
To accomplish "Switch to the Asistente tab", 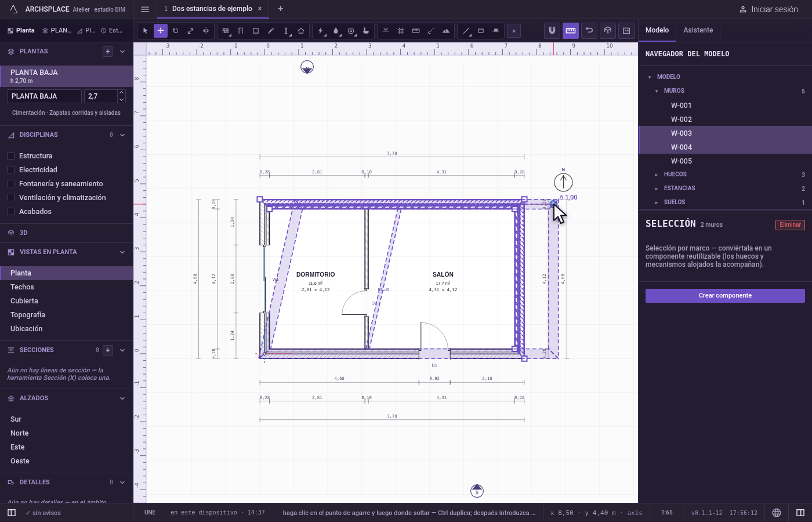I will [698, 30].
